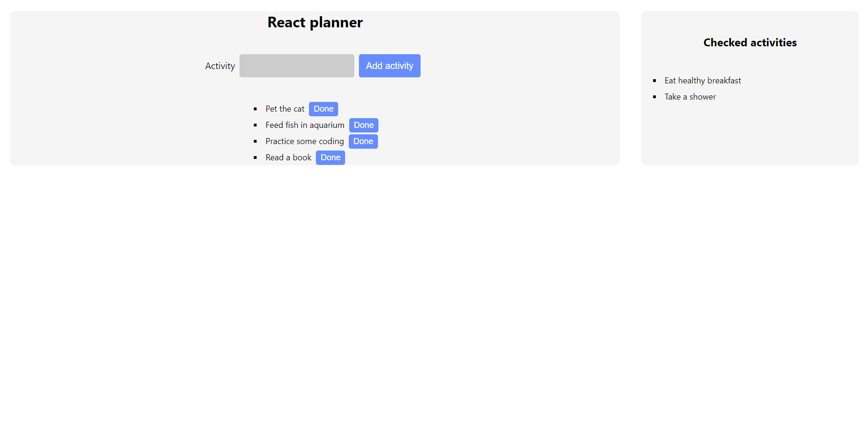Select the 'Pet the cat' list item
This screenshot has height=447, width=868.
click(x=284, y=108)
